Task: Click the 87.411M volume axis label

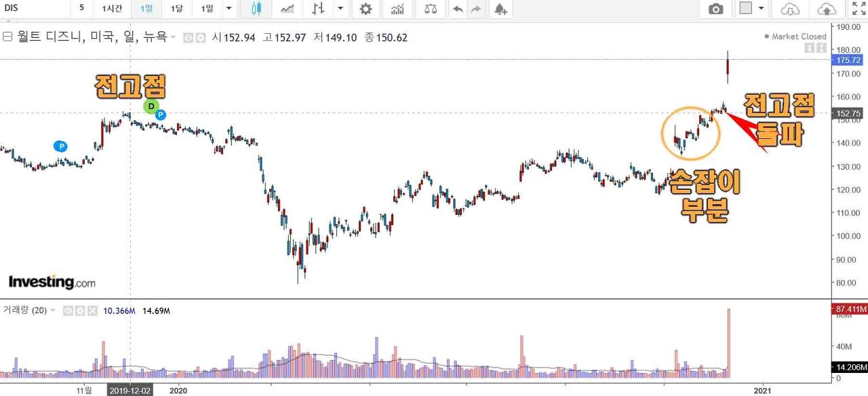Action: coord(849,309)
